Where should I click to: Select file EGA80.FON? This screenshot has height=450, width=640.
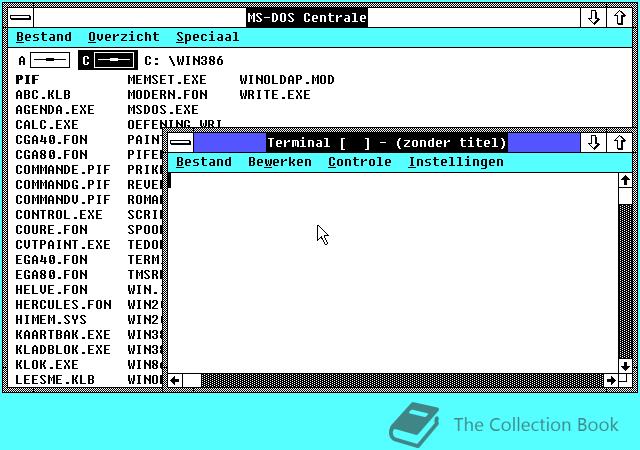click(51, 274)
